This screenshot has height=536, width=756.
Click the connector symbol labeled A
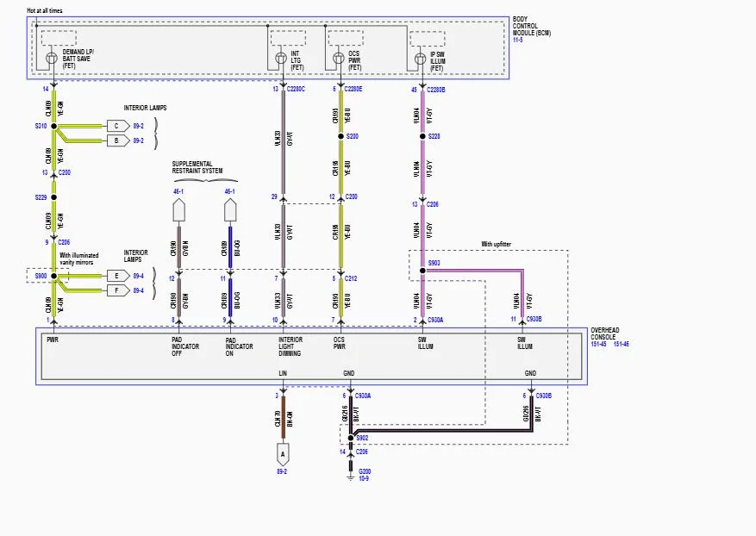click(x=283, y=454)
